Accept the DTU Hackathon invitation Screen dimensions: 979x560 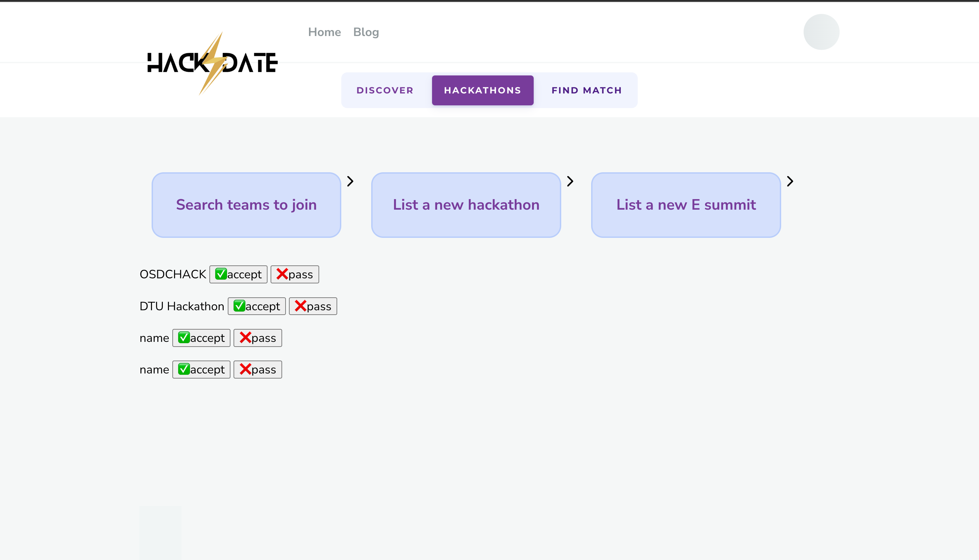pos(257,306)
